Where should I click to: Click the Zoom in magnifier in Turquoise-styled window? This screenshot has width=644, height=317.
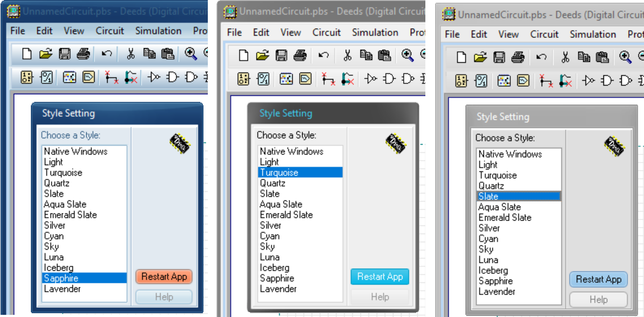(x=408, y=55)
